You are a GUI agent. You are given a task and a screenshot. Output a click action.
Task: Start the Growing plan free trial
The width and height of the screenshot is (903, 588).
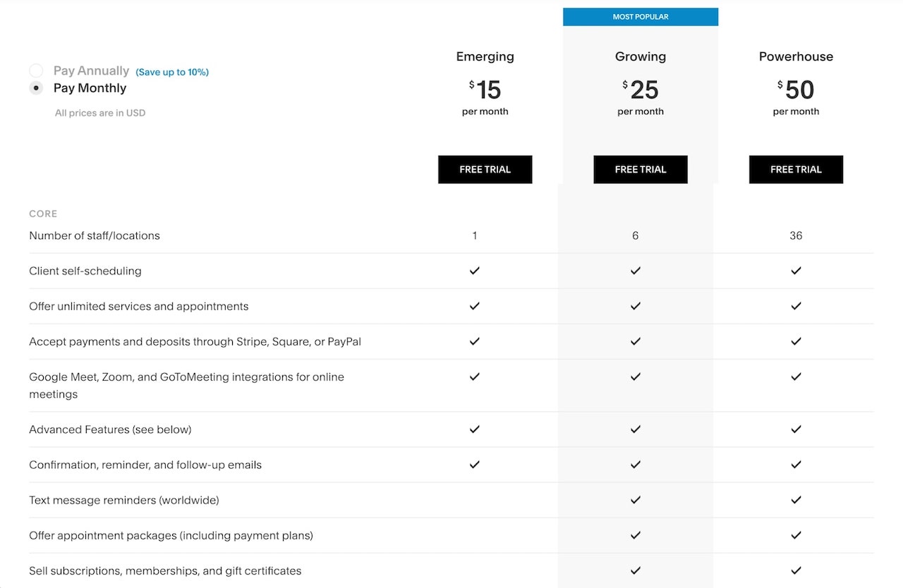[x=640, y=169]
